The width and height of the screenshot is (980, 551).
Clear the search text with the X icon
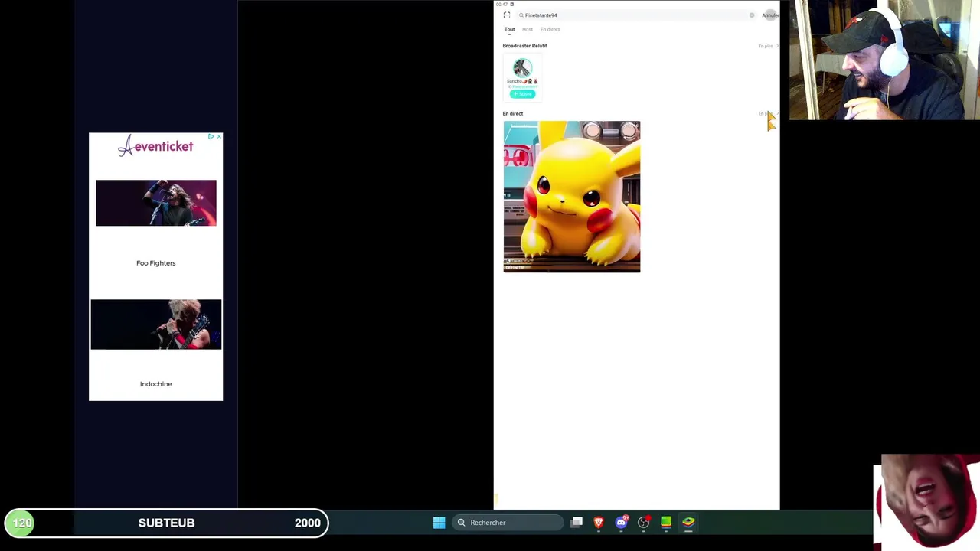tap(752, 15)
